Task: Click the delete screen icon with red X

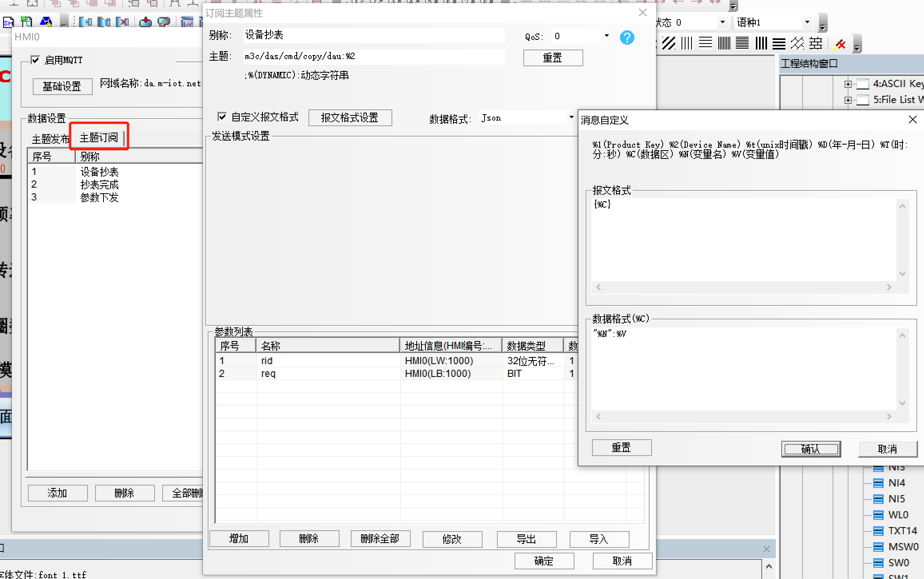Action: tap(122, 22)
